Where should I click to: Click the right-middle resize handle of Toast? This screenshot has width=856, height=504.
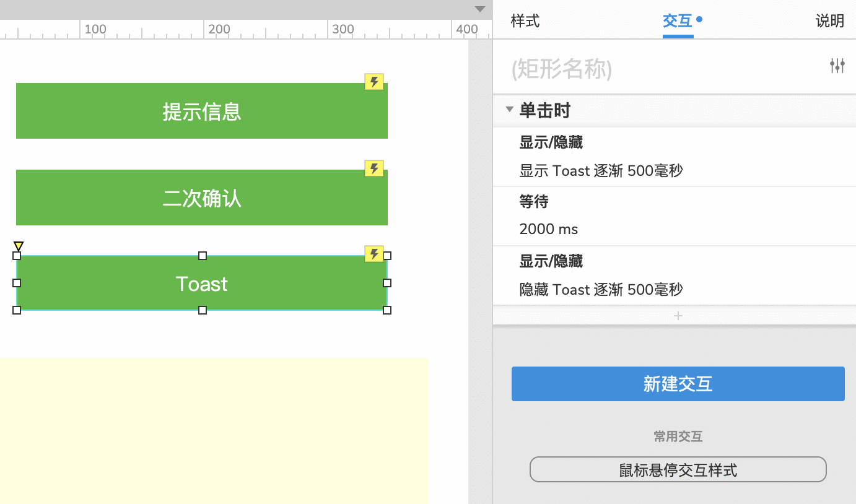[387, 283]
